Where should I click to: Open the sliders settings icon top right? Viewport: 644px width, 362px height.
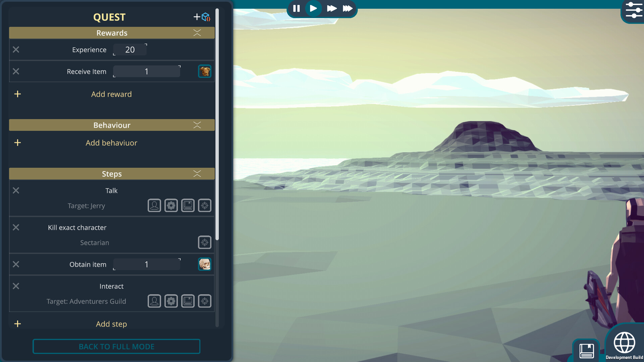[634, 11]
